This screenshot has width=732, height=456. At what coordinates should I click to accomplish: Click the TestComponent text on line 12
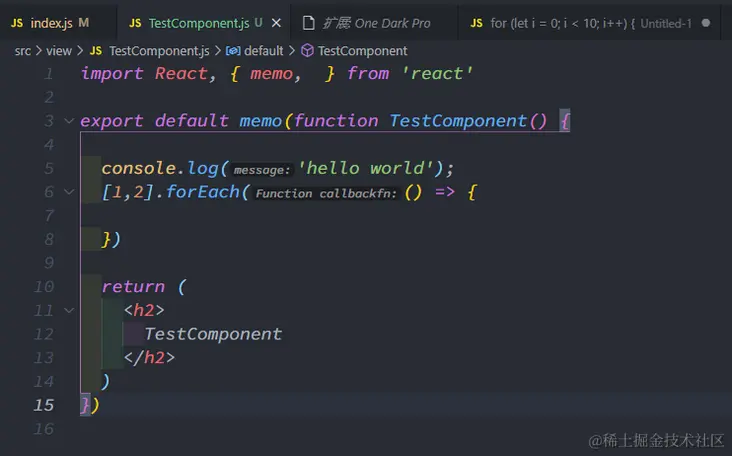(213, 334)
